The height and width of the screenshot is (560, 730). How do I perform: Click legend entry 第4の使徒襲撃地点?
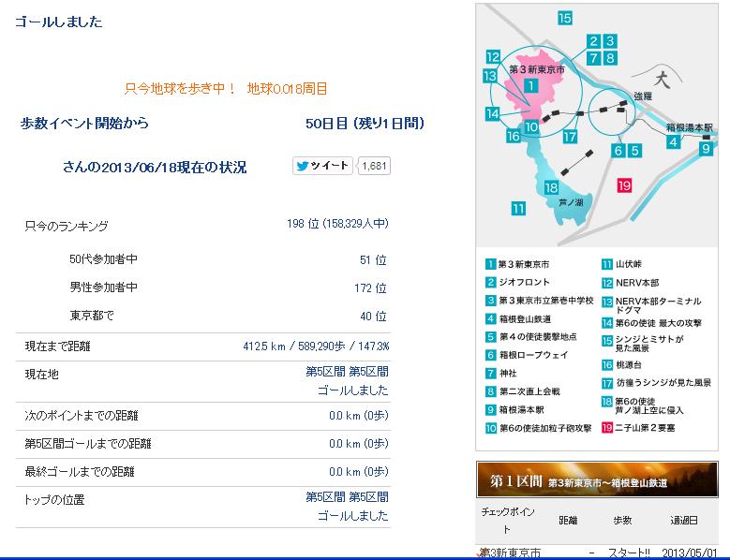tap(531, 337)
